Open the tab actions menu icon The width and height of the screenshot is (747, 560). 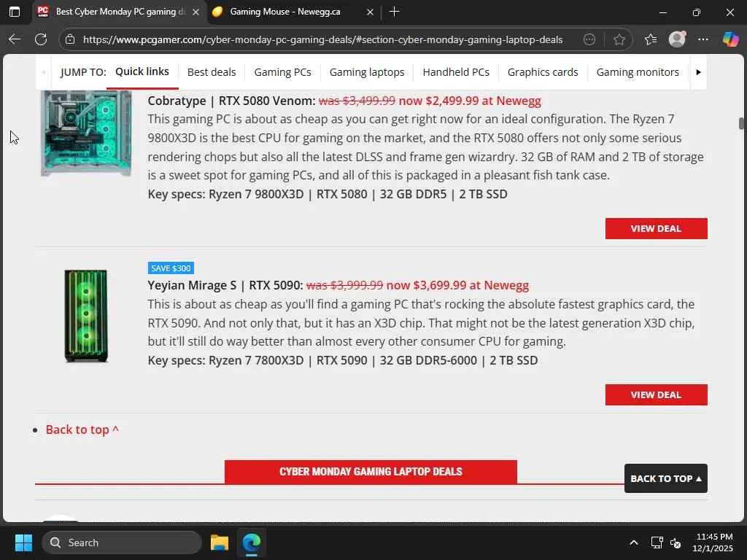point(15,12)
